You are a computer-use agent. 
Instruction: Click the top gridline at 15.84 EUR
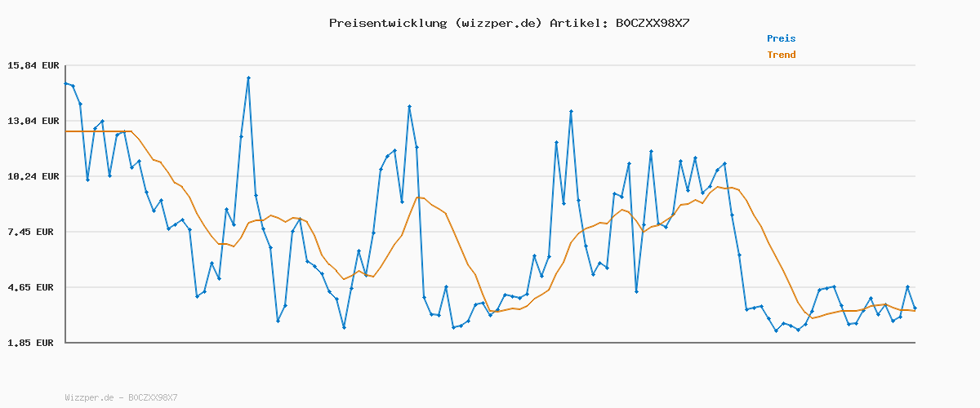pos(490,65)
